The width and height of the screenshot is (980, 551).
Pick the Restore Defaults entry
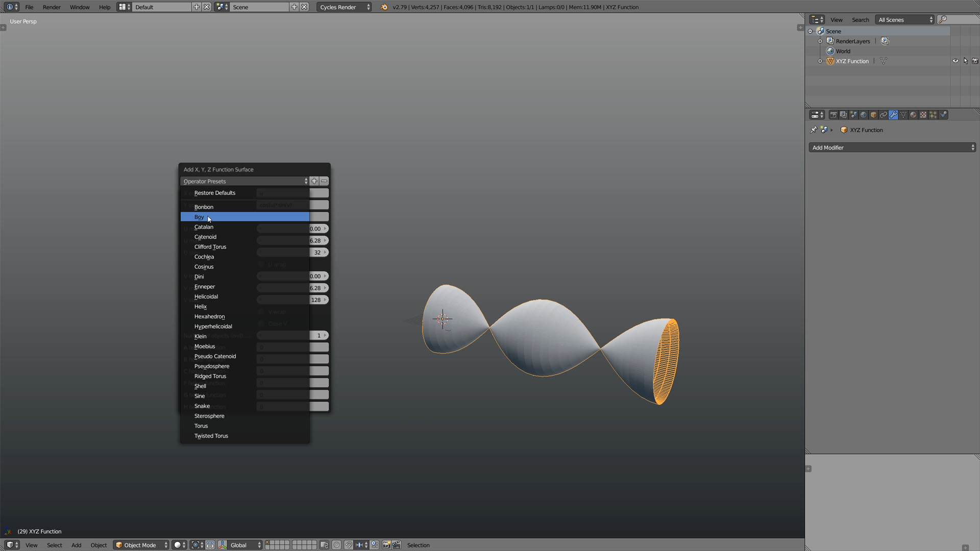(245, 193)
